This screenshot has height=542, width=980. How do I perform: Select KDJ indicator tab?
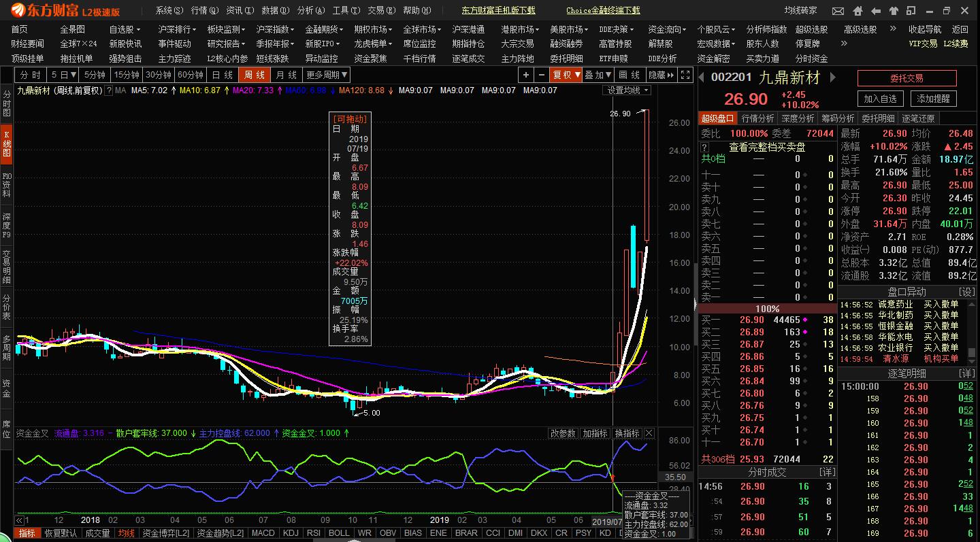(291, 533)
